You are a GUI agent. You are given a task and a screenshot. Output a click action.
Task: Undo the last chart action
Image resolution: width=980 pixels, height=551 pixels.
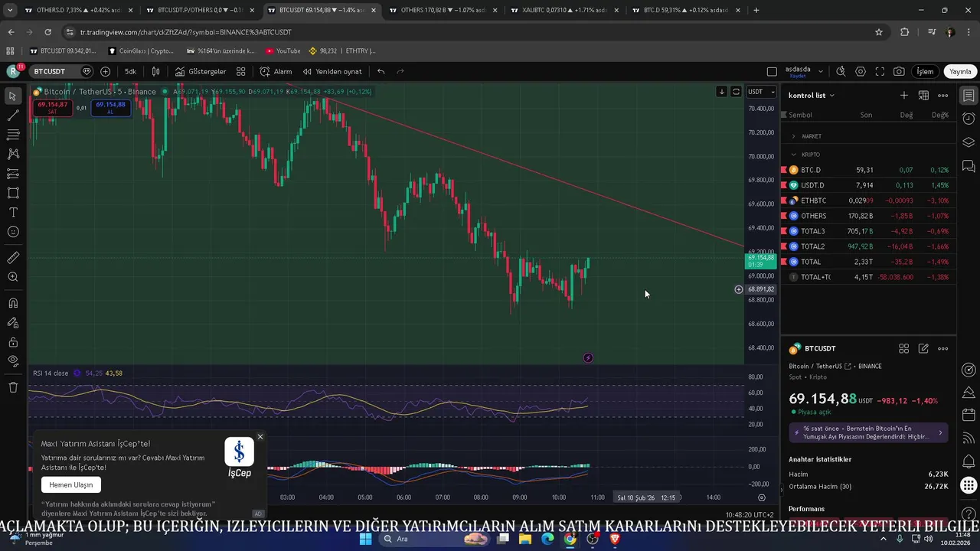(x=381, y=71)
